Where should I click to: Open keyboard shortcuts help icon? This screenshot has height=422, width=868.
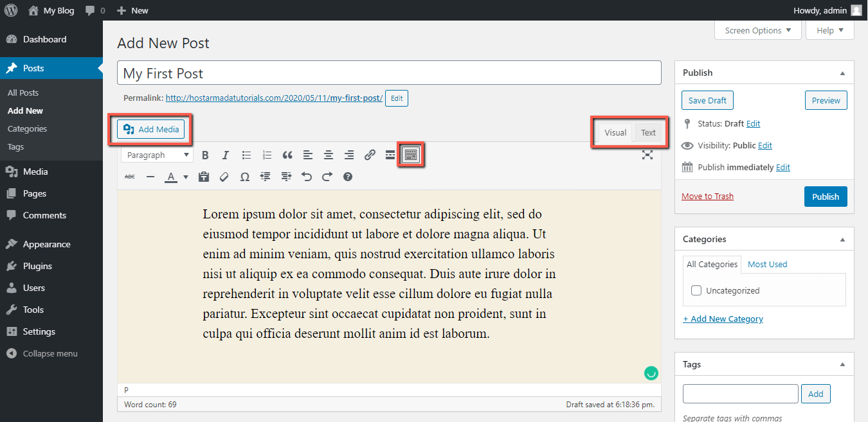tap(348, 177)
